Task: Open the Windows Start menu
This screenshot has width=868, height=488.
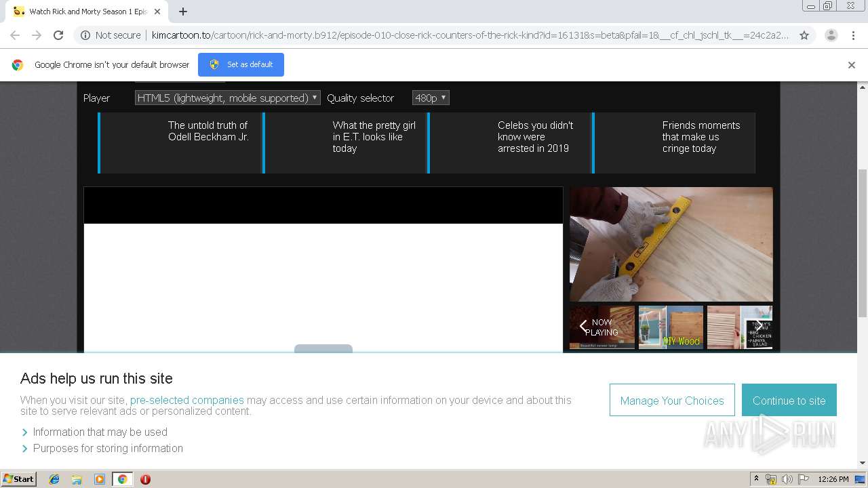Action: tap(19, 479)
